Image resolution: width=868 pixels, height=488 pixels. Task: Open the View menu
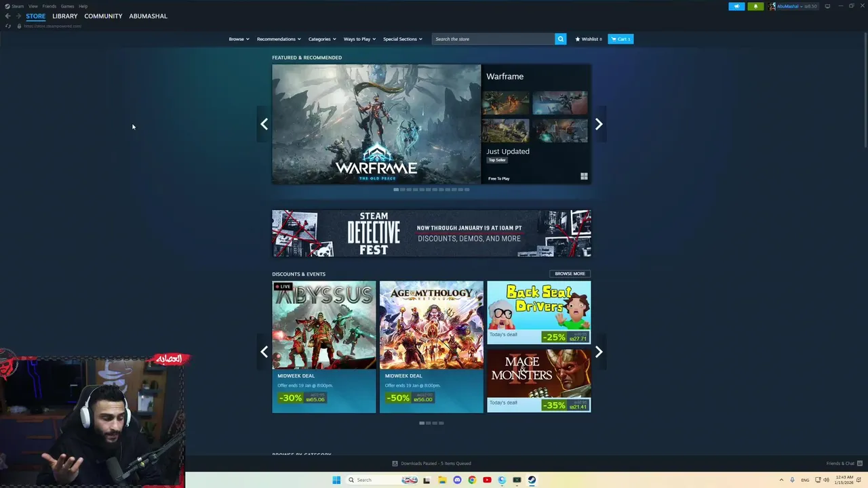coord(33,6)
